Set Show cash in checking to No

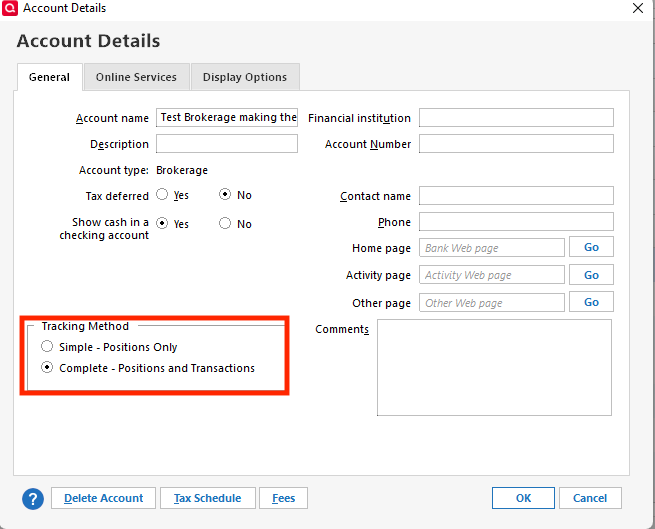coord(225,224)
